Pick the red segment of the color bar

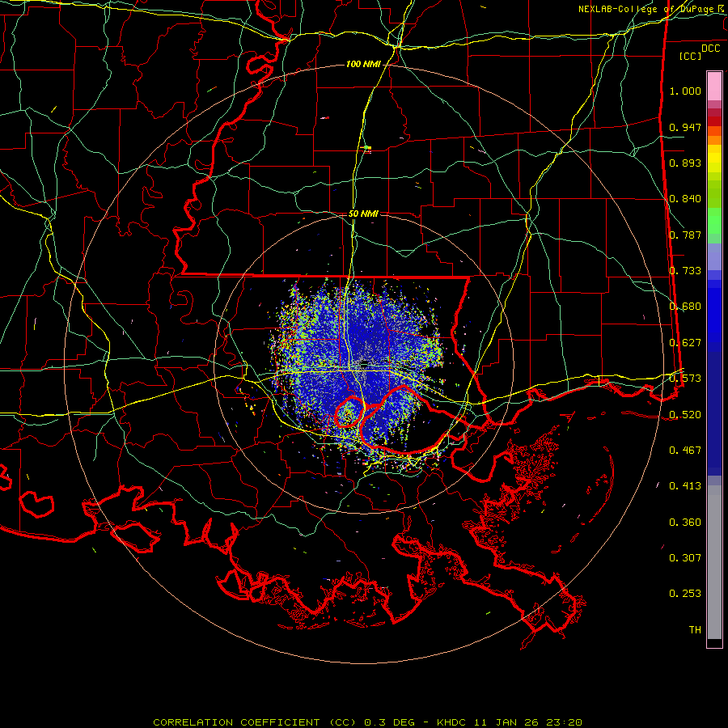(x=714, y=121)
